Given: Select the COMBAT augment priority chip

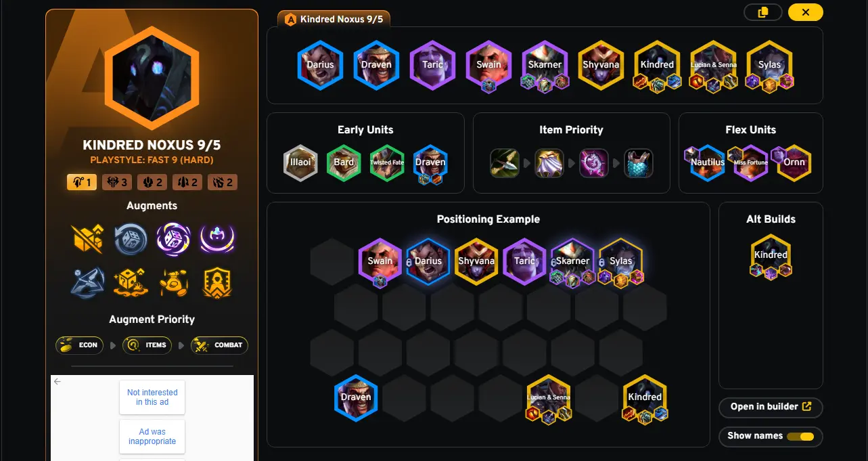Looking at the screenshot, I should coord(220,345).
